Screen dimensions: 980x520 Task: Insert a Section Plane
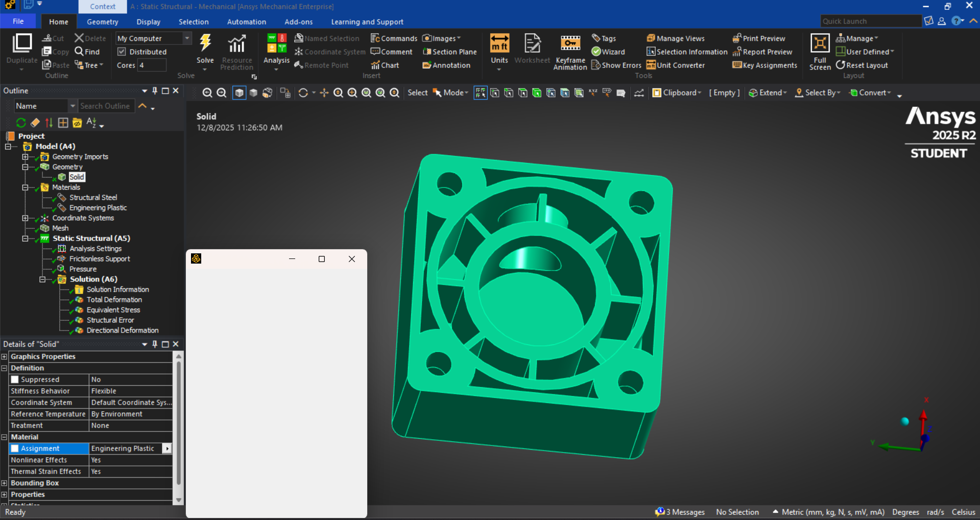tap(449, 52)
